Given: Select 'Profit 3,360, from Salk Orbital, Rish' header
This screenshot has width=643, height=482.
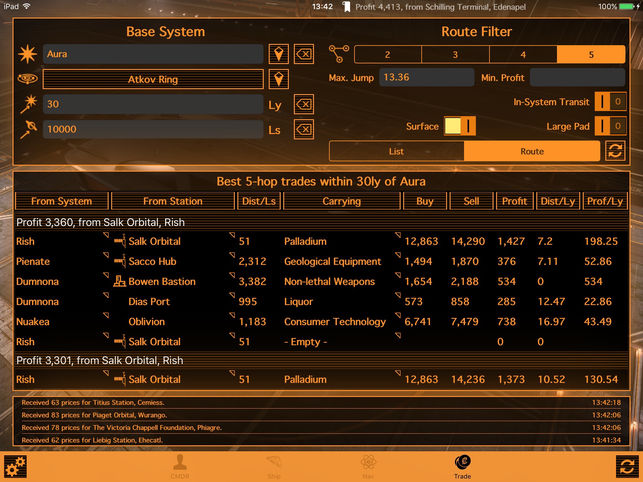Looking at the screenshot, I should (322, 222).
